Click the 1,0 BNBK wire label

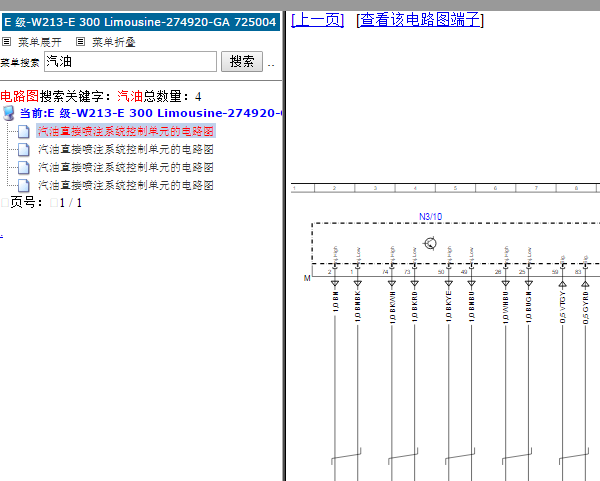358,306
